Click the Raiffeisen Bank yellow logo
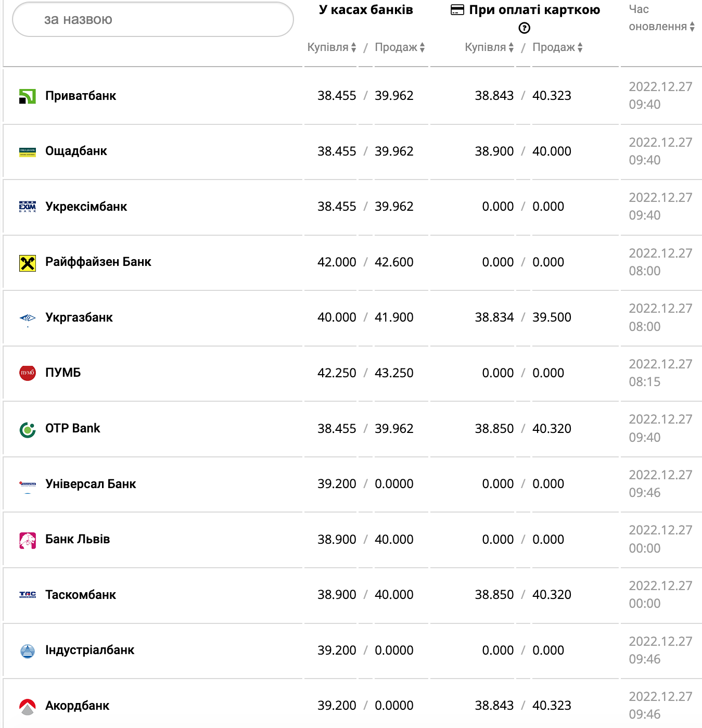The height and width of the screenshot is (728, 702). 27,263
